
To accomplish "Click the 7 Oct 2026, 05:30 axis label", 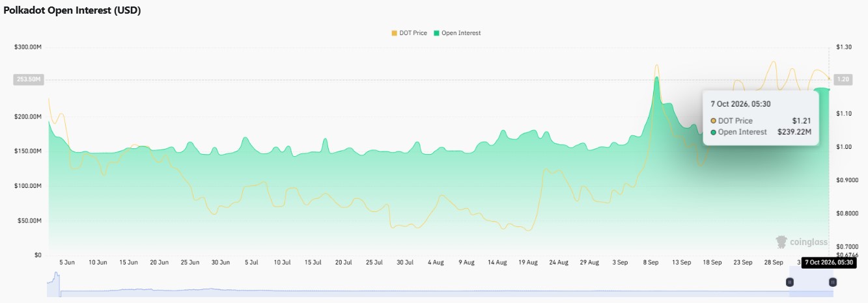I will coord(828,263).
